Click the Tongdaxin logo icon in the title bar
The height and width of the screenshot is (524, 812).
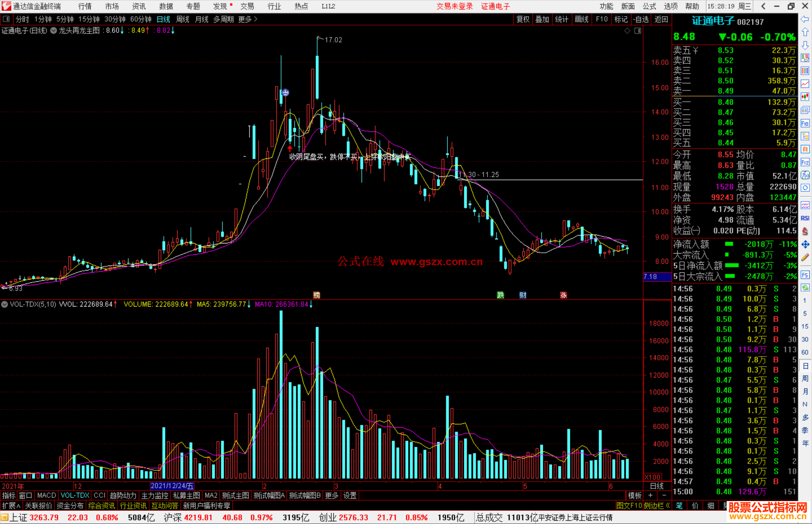(x=6, y=6)
